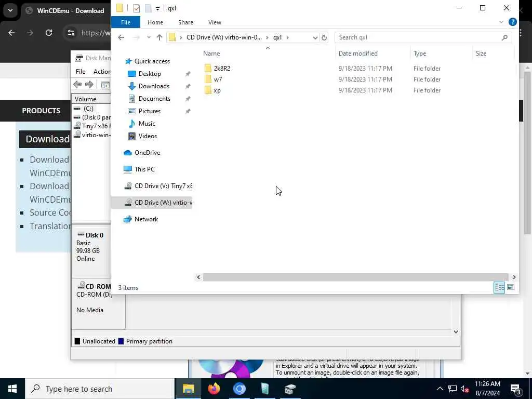This screenshot has width=532, height=399.
Task: Open the Home ribbon tab
Action: tap(155, 22)
